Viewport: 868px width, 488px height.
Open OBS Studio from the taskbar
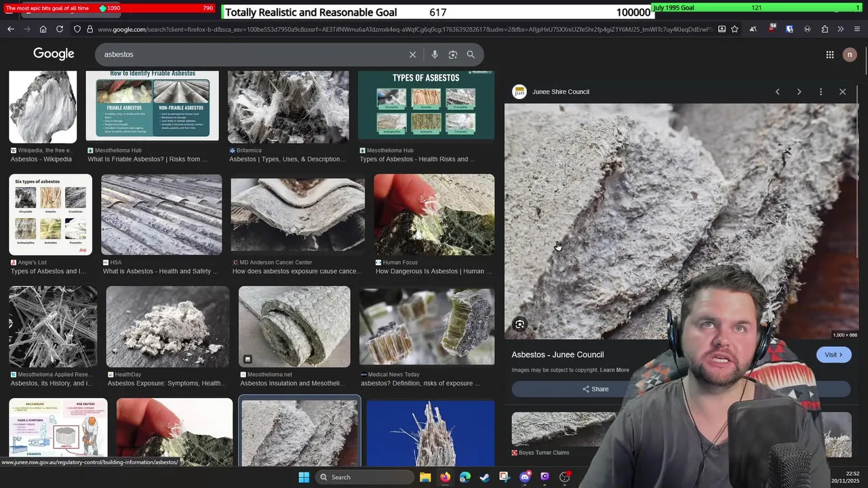[x=565, y=477]
